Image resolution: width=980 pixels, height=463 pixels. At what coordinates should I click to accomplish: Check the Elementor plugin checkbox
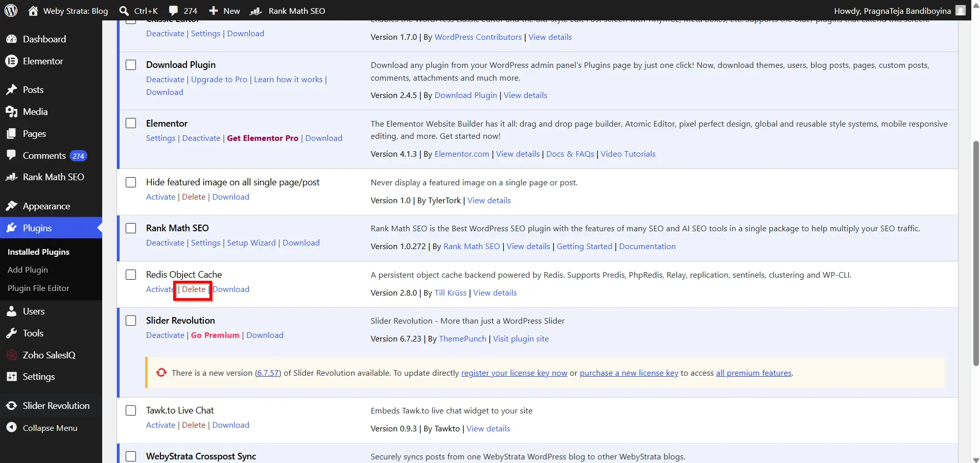(x=131, y=124)
